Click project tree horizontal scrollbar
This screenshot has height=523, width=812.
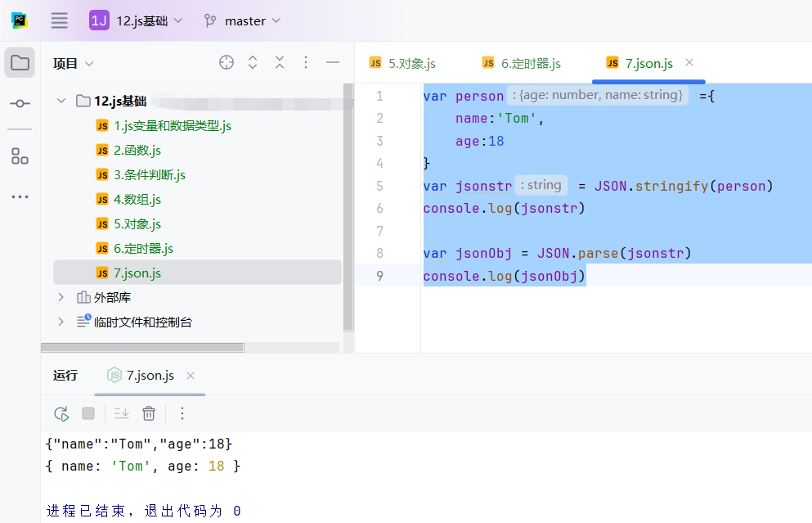(x=142, y=347)
